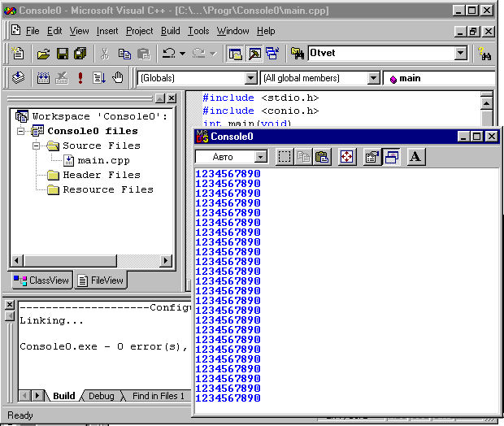Open the Build menu
504x426 pixels.
[x=171, y=31]
